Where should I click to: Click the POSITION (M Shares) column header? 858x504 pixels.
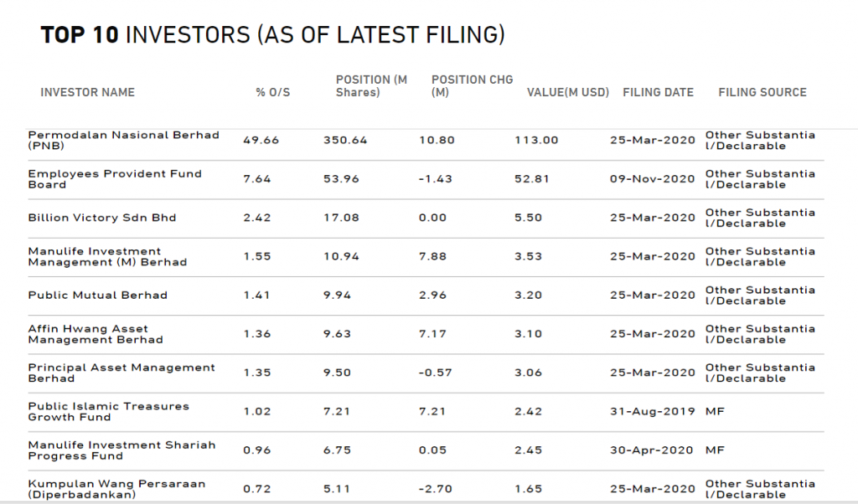(x=371, y=86)
